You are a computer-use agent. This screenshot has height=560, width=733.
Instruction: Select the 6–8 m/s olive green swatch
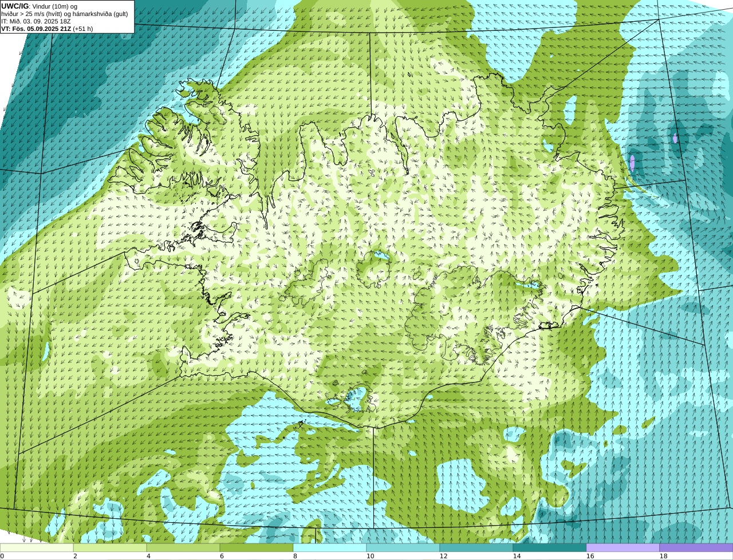pos(257,547)
